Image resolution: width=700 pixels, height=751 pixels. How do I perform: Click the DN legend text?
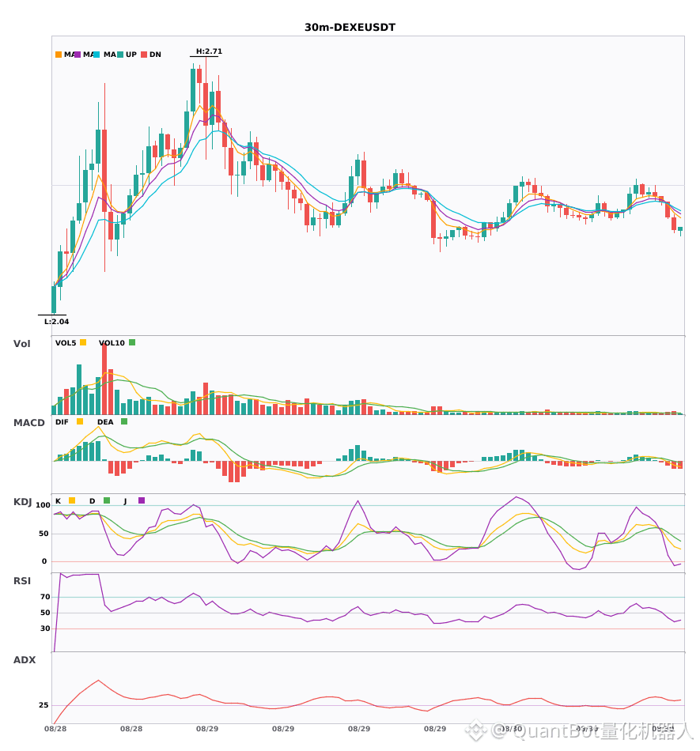click(155, 55)
